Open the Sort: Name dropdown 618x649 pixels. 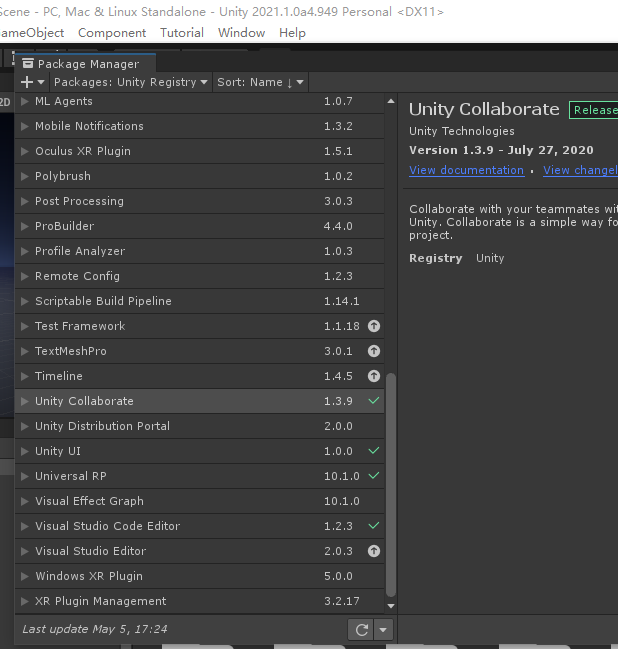coord(260,82)
